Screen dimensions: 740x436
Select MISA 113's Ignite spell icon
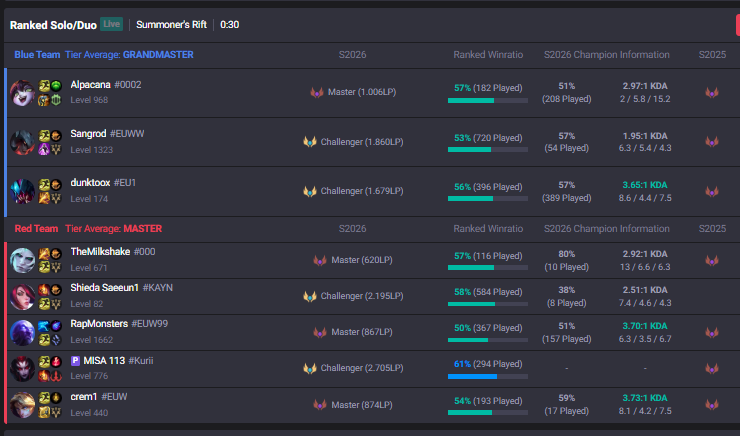click(44, 376)
